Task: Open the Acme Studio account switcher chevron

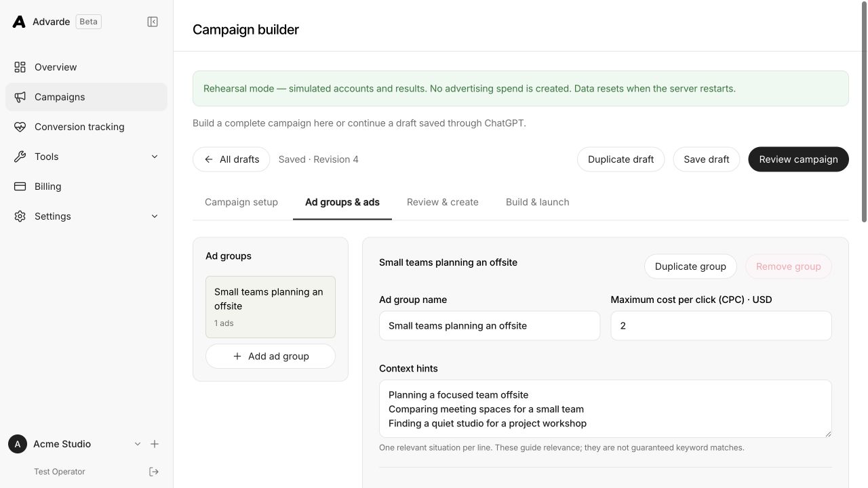Action: [138, 444]
